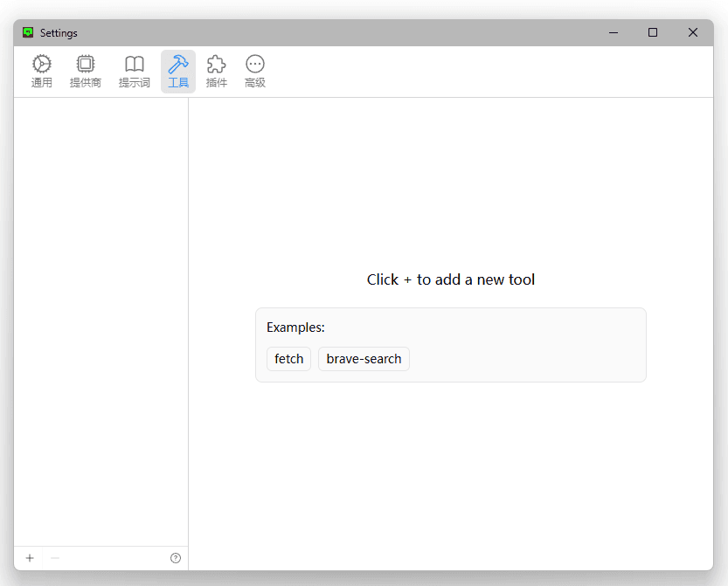The height and width of the screenshot is (586, 728).
Task: Select the 工具 tools tab
Action: (x=178, y=72)
